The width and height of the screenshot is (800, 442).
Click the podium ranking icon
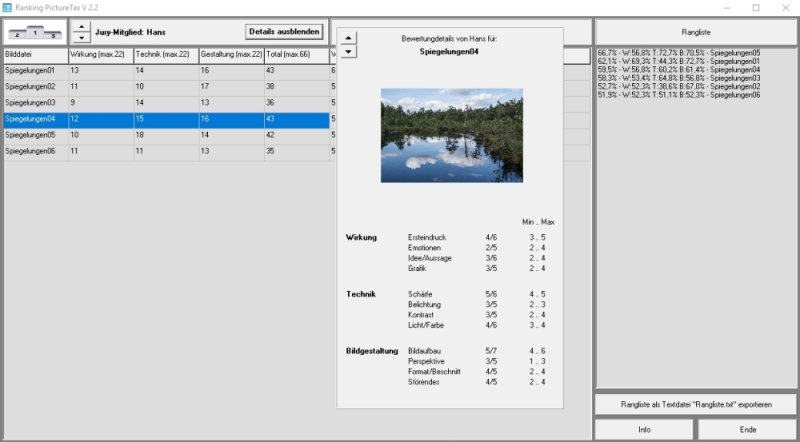pyautogui.click(x=34, y=31)
